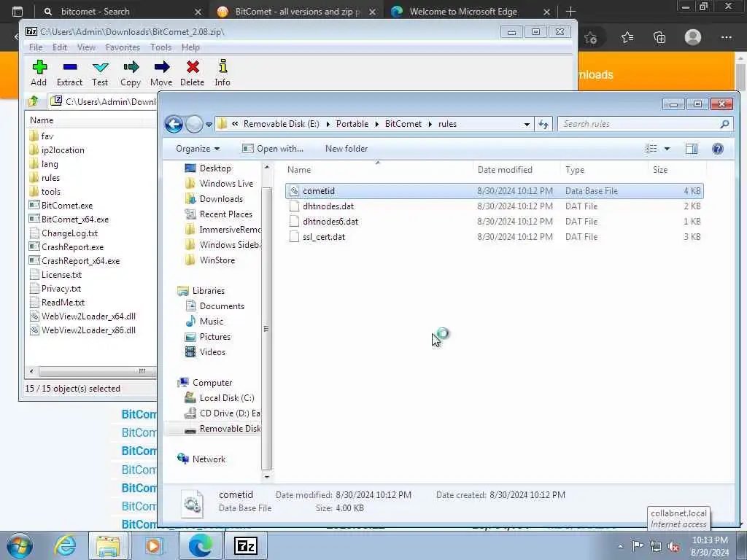Click New folder in Explorer toolbar
Screen dimensions: 747x560
point(347,149)
